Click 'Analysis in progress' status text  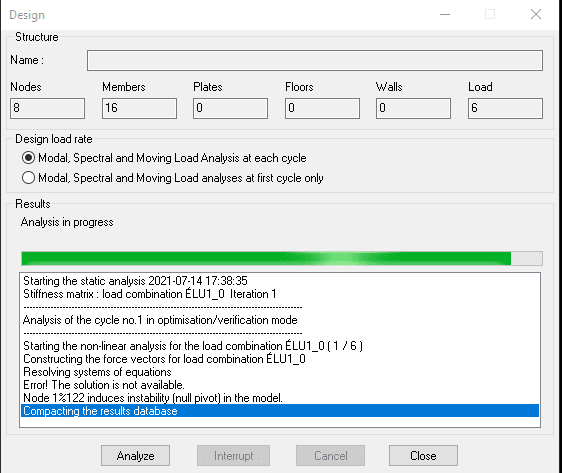(67, 222)
